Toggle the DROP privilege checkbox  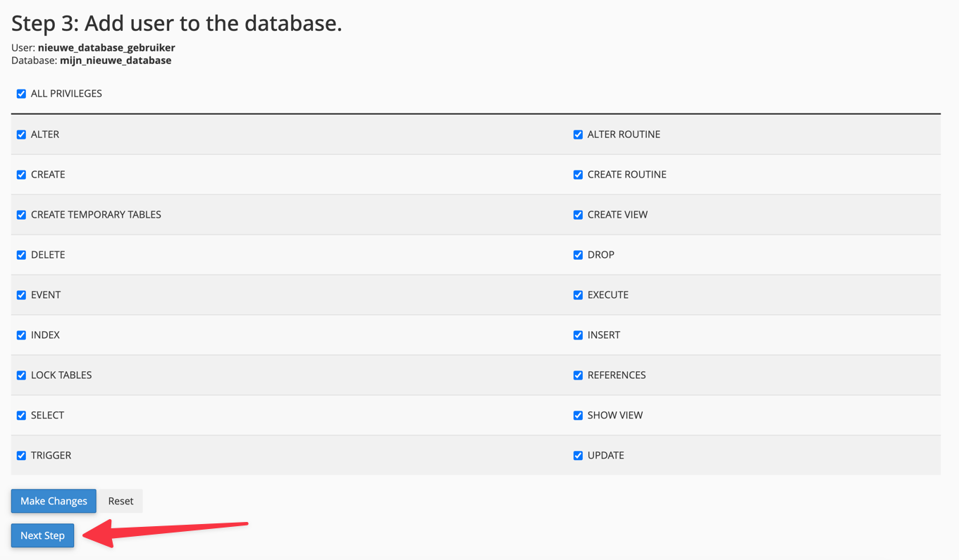(x=578, y=255)
